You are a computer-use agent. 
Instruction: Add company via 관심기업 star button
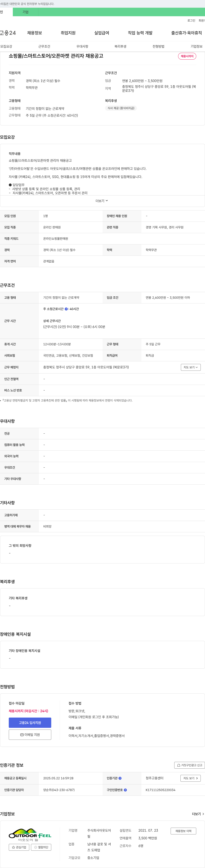tap(19, 847)
